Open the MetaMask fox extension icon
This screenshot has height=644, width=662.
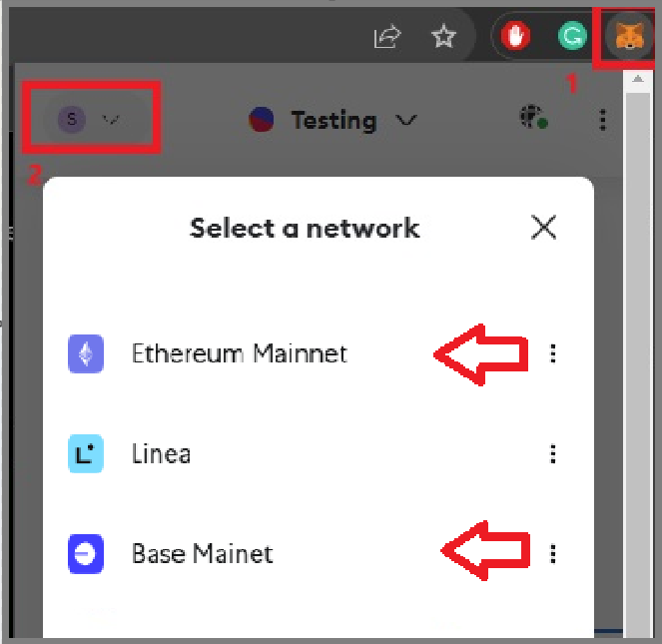click(x=629, y=36)
